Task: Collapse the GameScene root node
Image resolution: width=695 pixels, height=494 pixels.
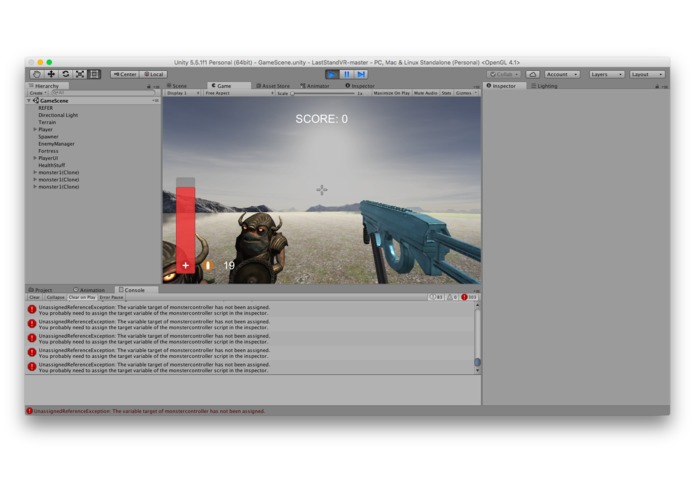Action: [29, 101]
